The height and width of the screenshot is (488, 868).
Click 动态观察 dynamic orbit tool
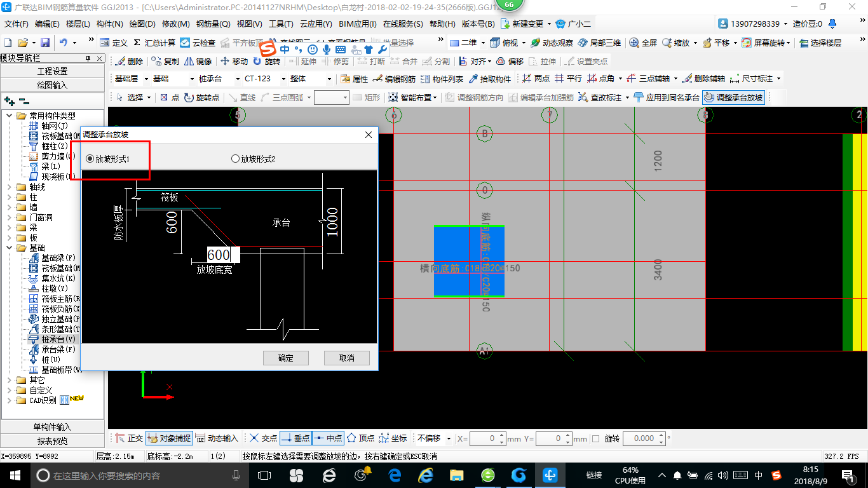(x=552, y=43)
